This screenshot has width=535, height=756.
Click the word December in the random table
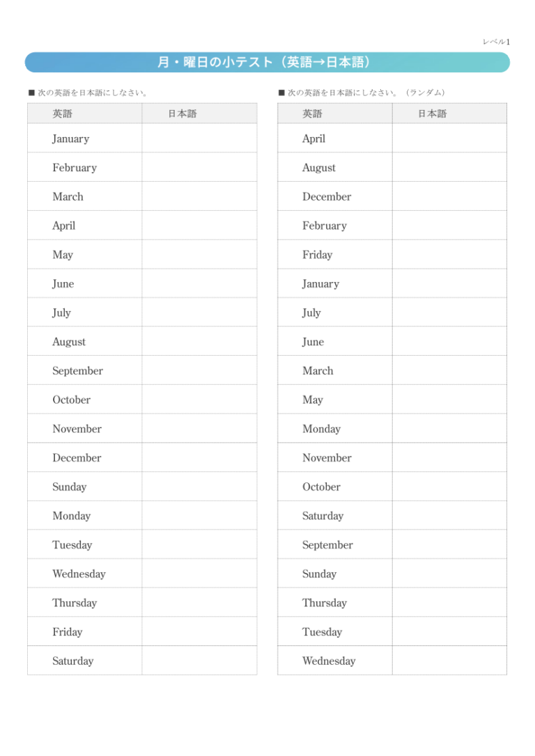(x=327, y=197)
